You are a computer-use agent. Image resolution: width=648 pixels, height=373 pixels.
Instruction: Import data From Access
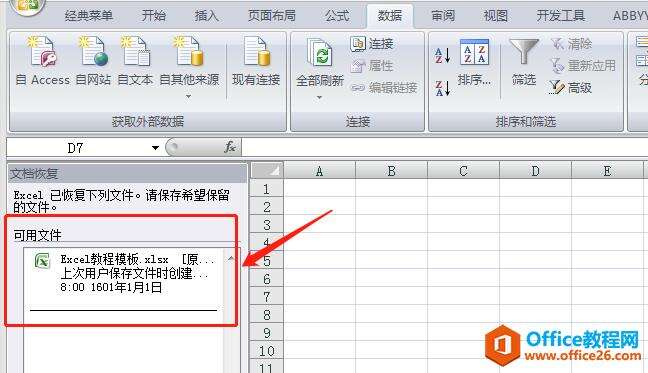[42, 61]
